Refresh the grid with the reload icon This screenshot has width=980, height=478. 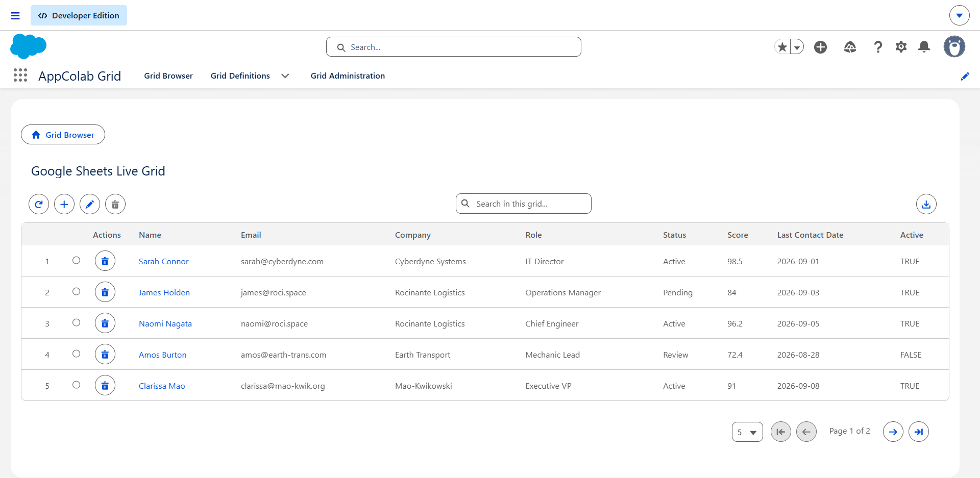click(39, 204)
